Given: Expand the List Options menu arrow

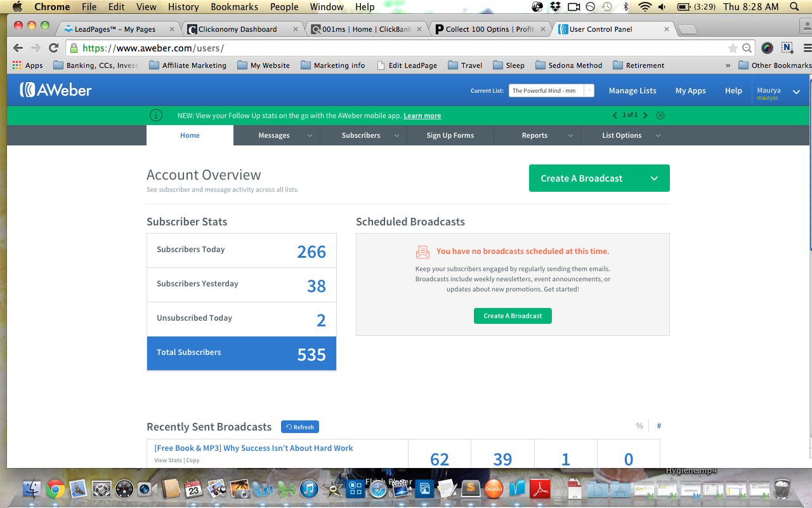Looking at the screenshot, I should pyautogui.click(x=658, y=135).
